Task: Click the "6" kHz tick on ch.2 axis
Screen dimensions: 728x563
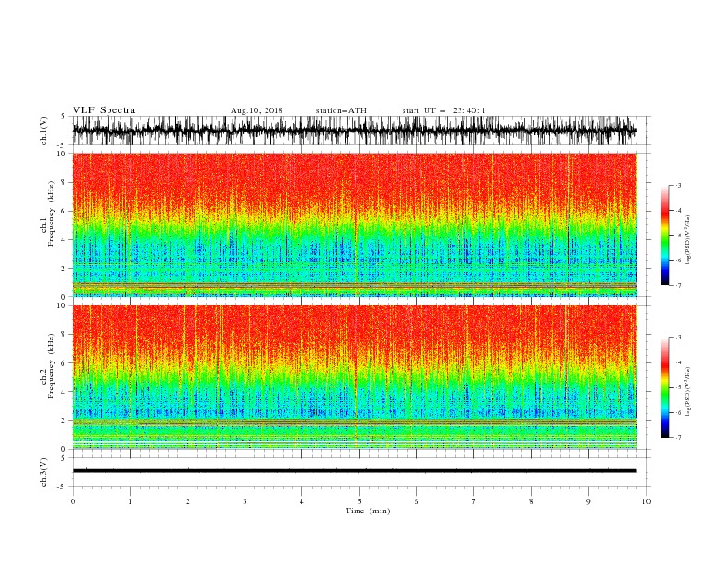Action: tap(63, 363)
